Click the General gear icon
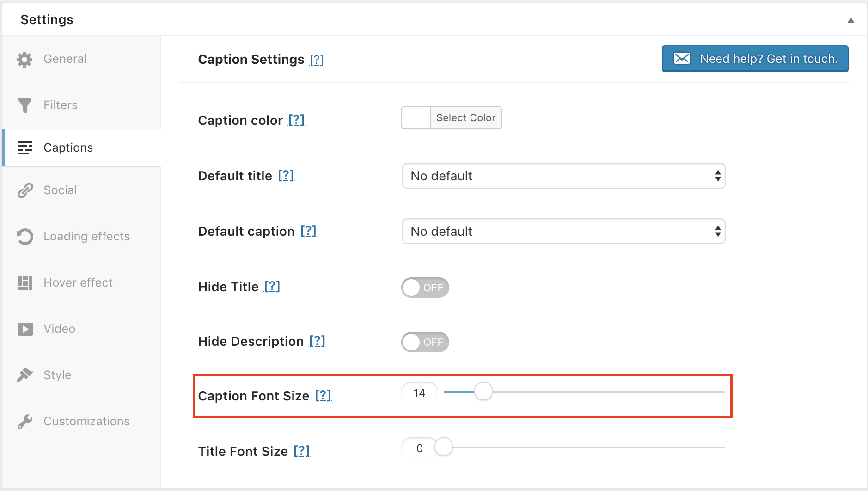This screenshot has width=868, height=491. pyautogui.click(x=24, y=59)
